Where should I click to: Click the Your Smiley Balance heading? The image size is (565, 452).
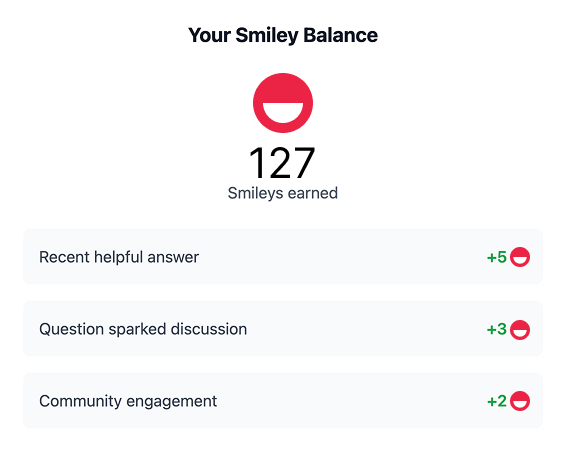[283, 35]
